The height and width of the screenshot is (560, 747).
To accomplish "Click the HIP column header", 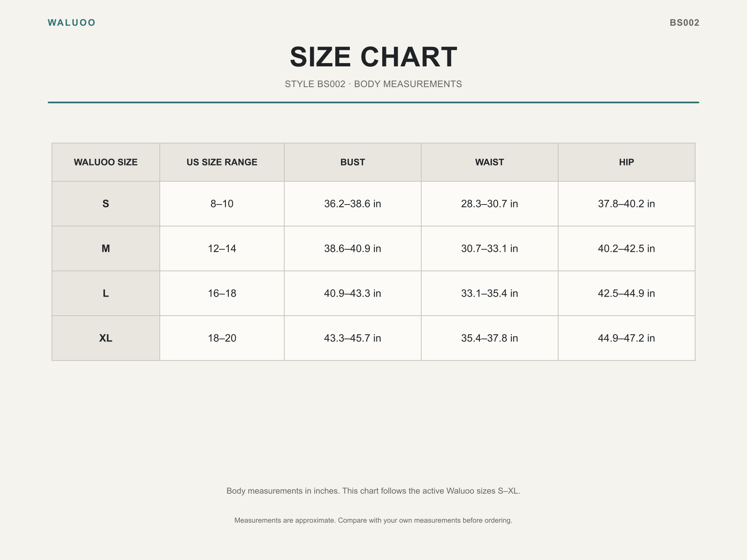I will 627,162.
